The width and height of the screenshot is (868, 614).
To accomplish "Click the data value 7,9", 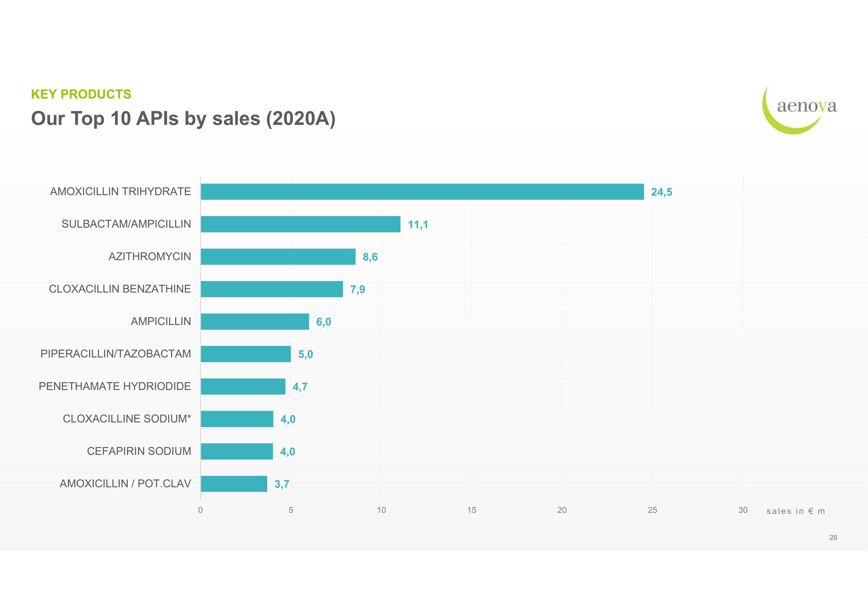I will click(358, 290).
